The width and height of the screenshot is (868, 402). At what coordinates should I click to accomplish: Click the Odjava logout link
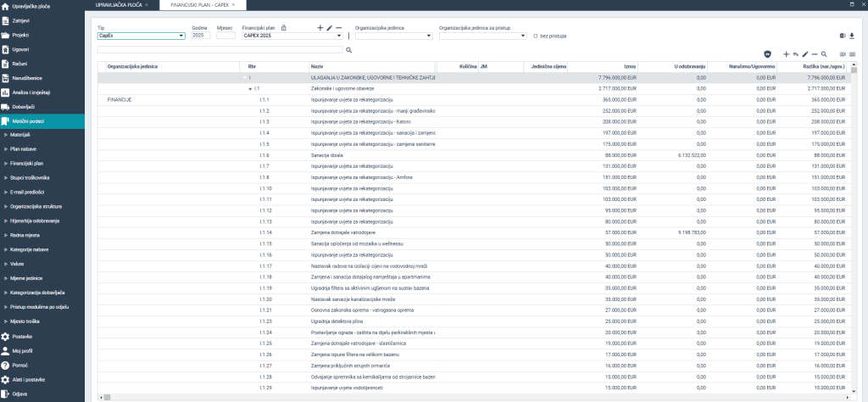(x=20, y=394)
